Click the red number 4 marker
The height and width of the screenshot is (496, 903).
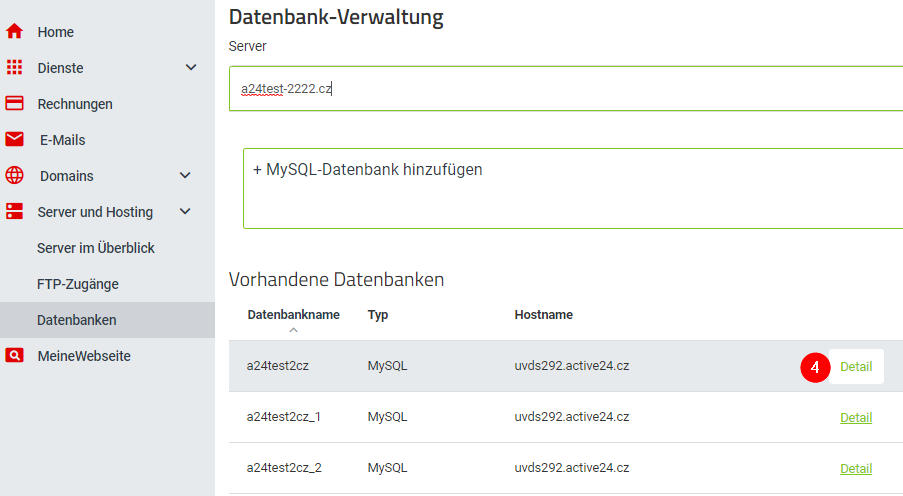[815, 367]
